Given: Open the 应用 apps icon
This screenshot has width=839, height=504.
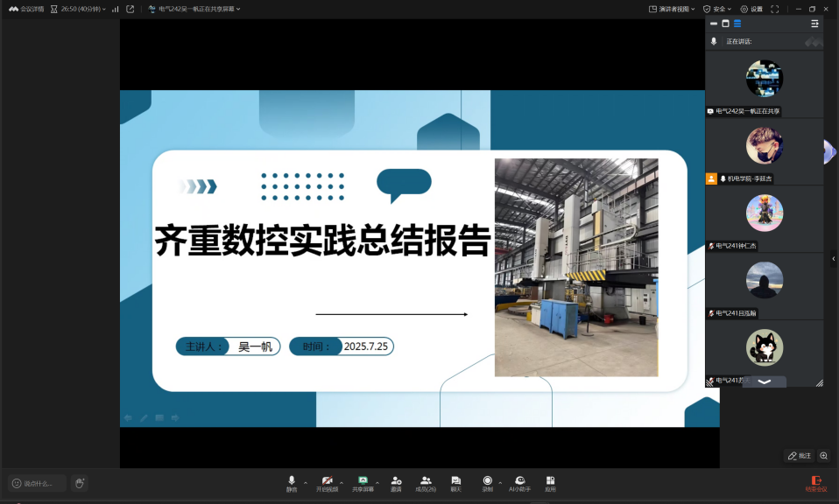Looking at the screenshot, I should pyautogui.click(x=550, y=483).
